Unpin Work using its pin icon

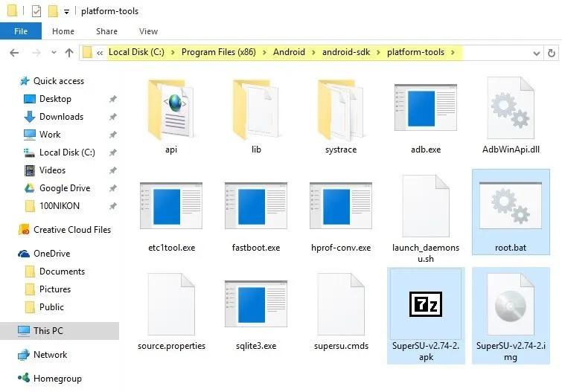113,135
